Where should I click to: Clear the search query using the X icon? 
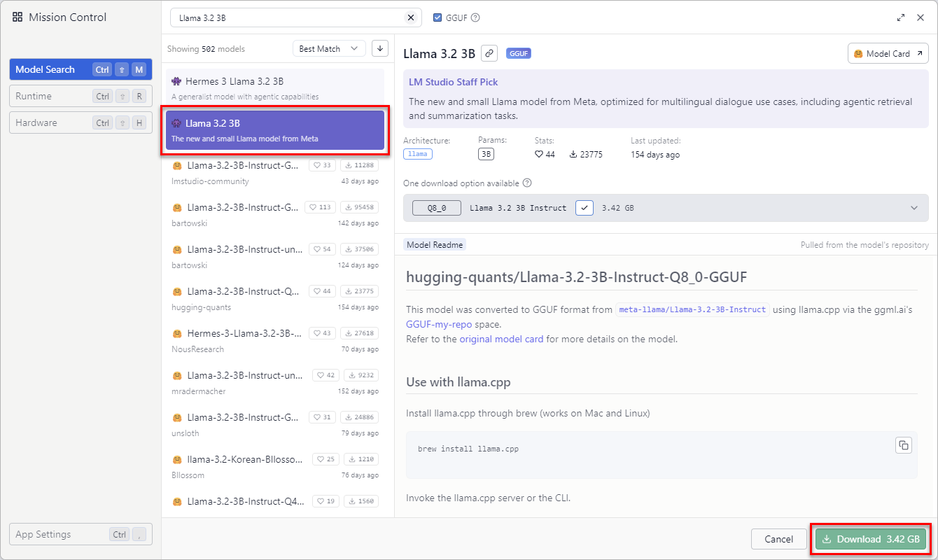point(411,17)
